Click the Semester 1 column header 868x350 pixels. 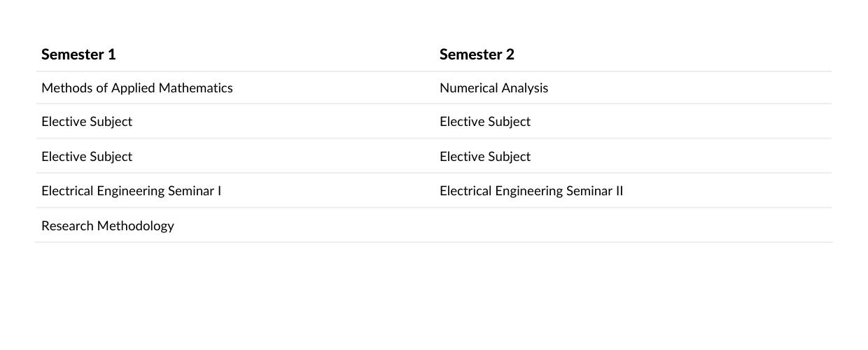[78, 55]
